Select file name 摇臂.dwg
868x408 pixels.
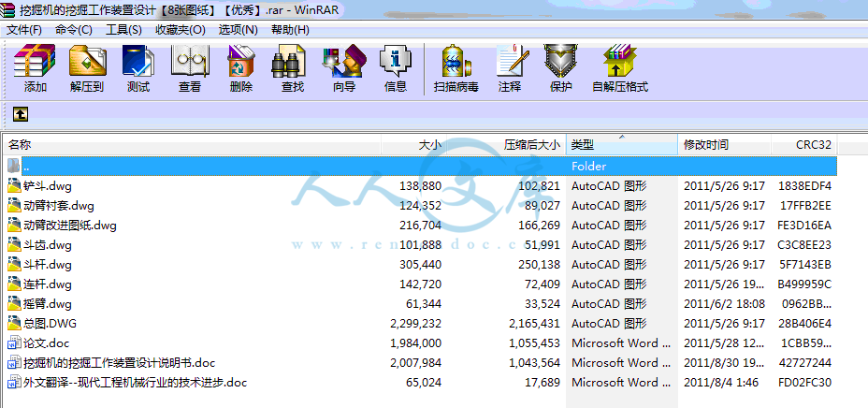pos(48,304)
